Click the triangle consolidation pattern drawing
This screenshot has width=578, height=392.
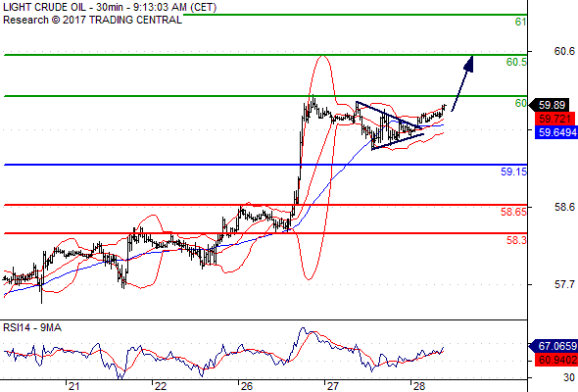391,125
